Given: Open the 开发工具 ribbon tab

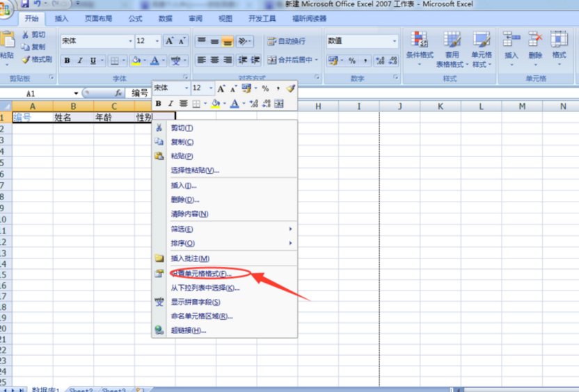Looking at the screenshot, I should 262,19.
